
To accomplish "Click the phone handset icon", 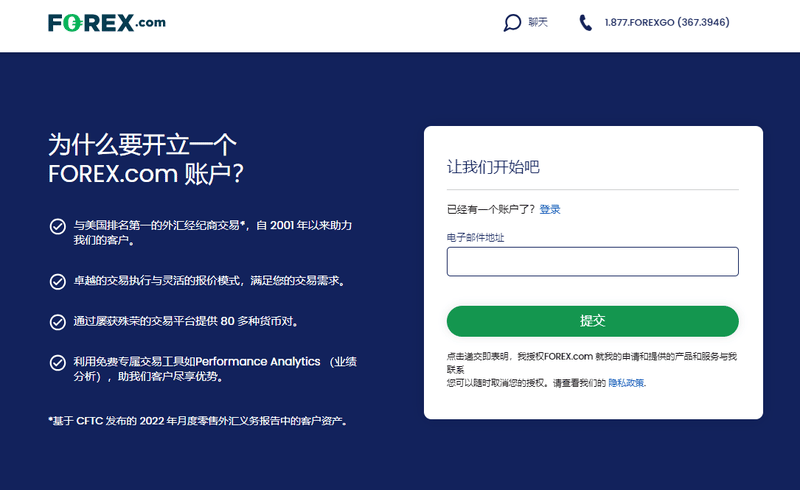I will click(x=586, y=22).
